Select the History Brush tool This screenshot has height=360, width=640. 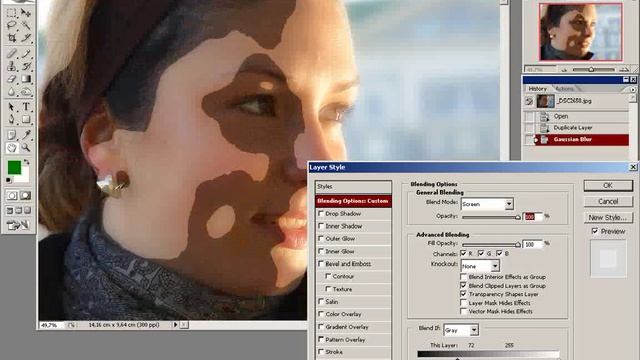[26, 66]
